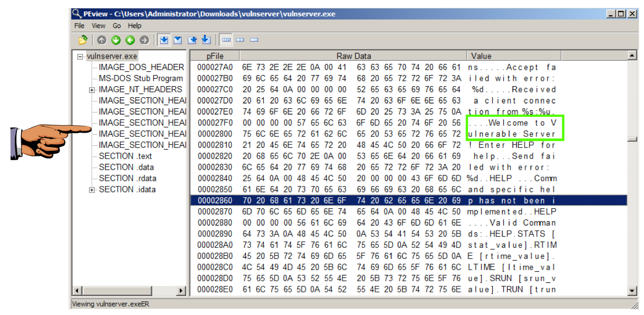644x315 pixels.
Task: Select row at offset 000028B0
Action: click(408, 256)
